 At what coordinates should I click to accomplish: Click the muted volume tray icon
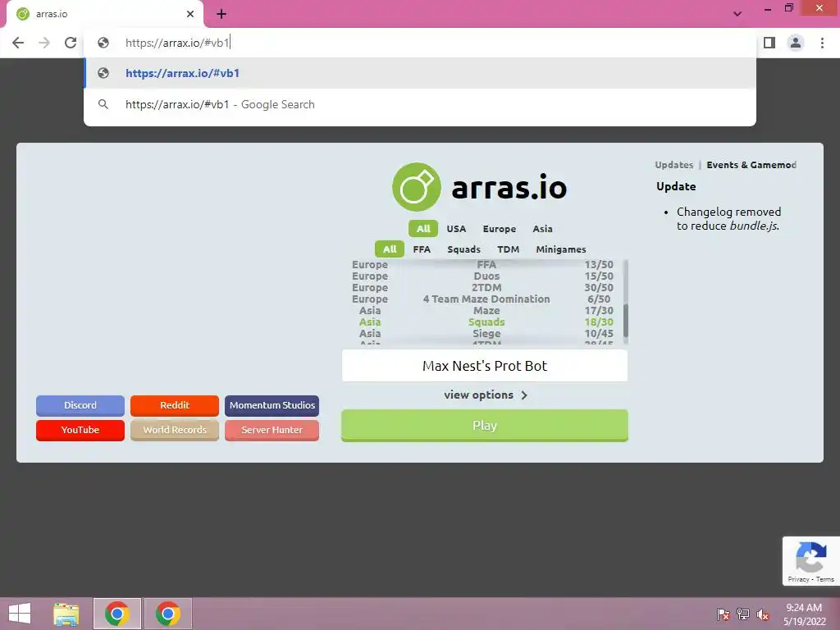[x=762, y=614]
